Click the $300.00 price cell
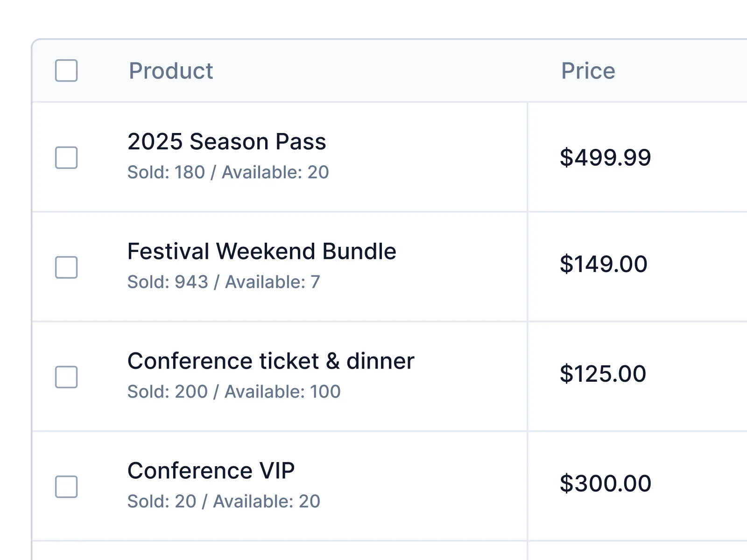 605,483
